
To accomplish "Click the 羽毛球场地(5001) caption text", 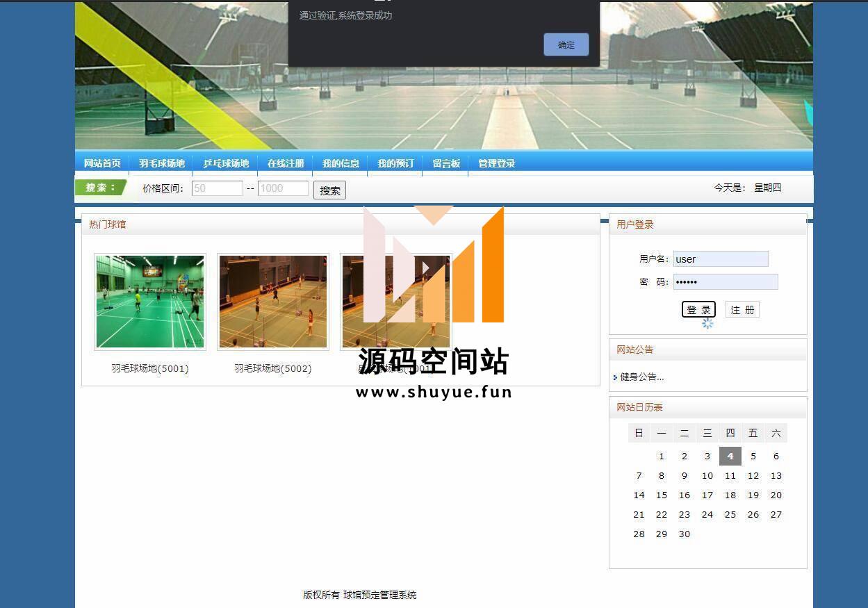I will click(150, 368).
